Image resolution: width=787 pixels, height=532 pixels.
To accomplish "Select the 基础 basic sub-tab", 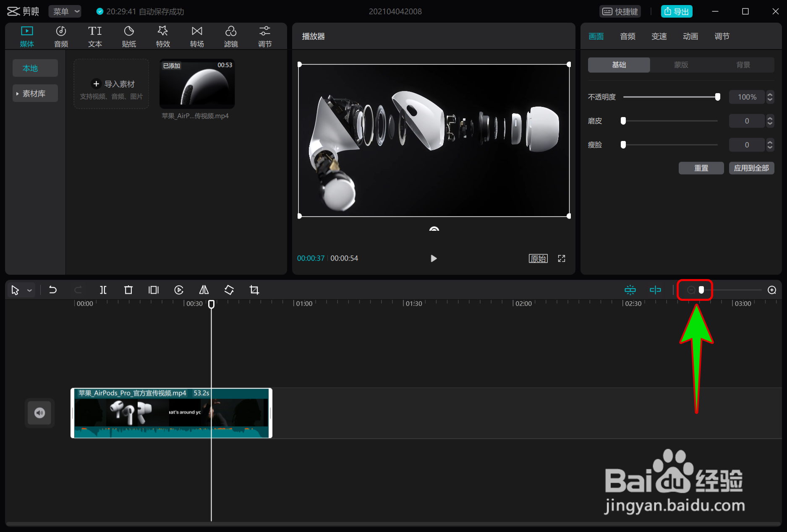I will pos(619,65).
